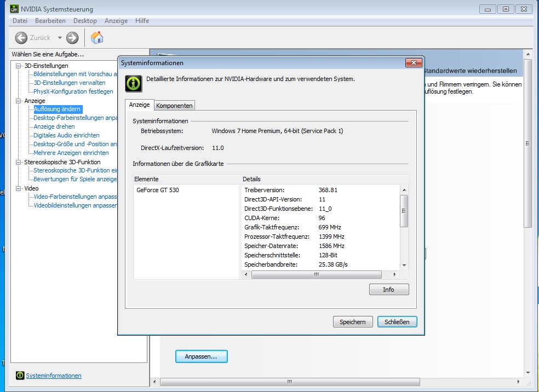Click details list scroll-up arrow
Viewport: 539px width, 392px height.
(404, 190)
